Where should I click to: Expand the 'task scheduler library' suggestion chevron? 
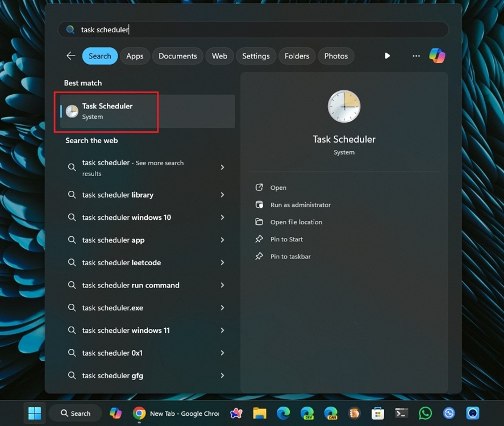(x=222, y=194)
